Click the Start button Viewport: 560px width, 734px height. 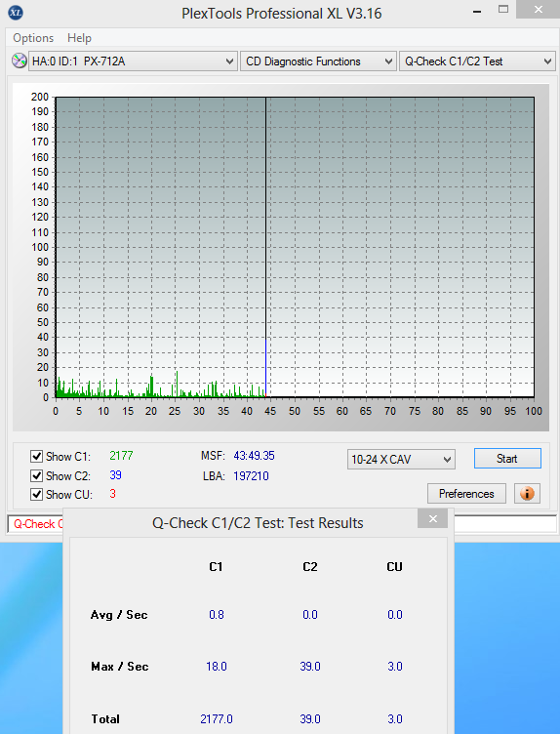coord(507,459)
